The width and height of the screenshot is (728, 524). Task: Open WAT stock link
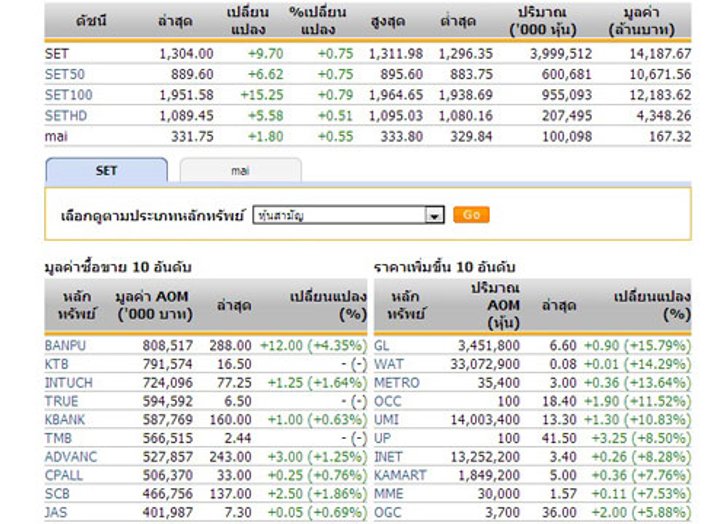[389, 364]
